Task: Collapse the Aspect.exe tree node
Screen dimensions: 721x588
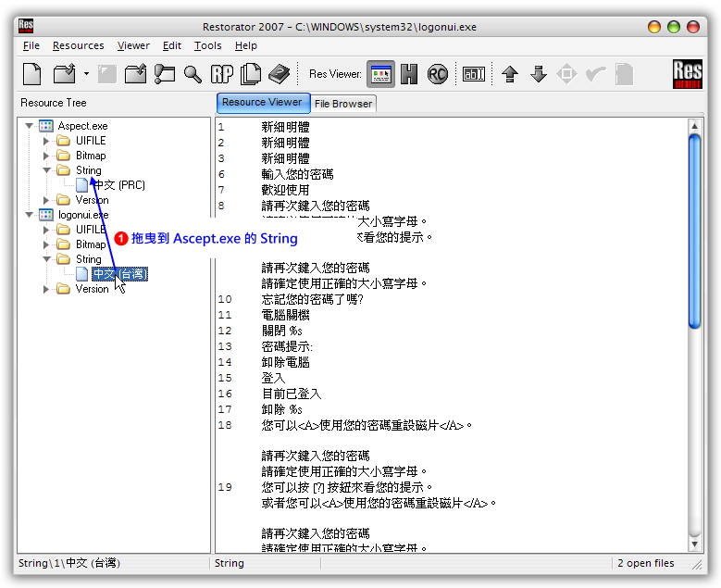Action: pyautogui.click(x=30, y=126)
